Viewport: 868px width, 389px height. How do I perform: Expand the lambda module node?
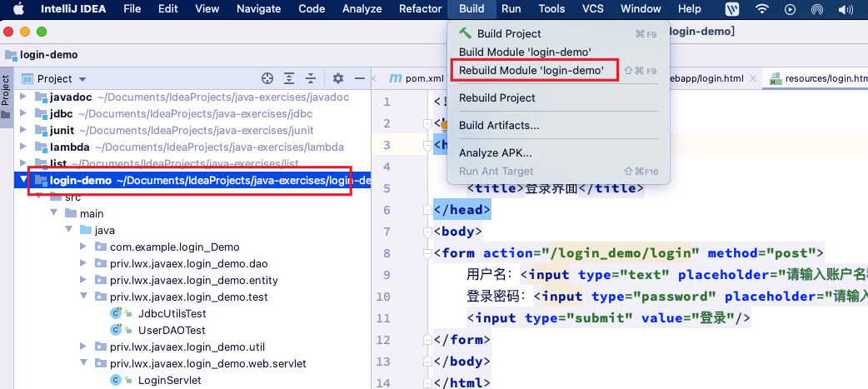23,147
